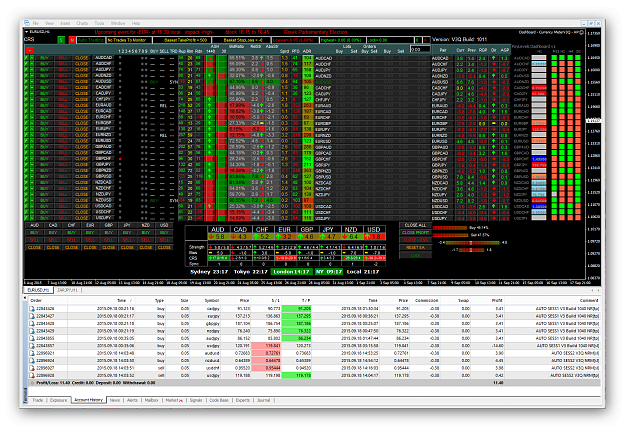Open the Mailbox terminal tab
Screen dimensions: 625x428
coord(151,400)
